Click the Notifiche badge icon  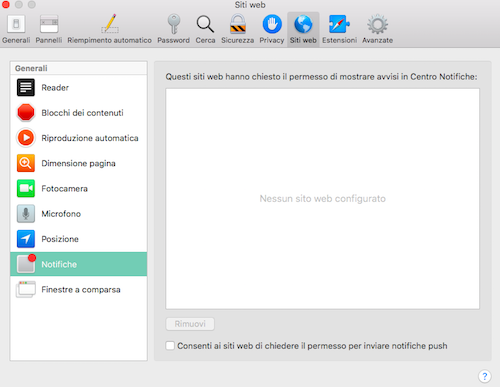(26, 264)
